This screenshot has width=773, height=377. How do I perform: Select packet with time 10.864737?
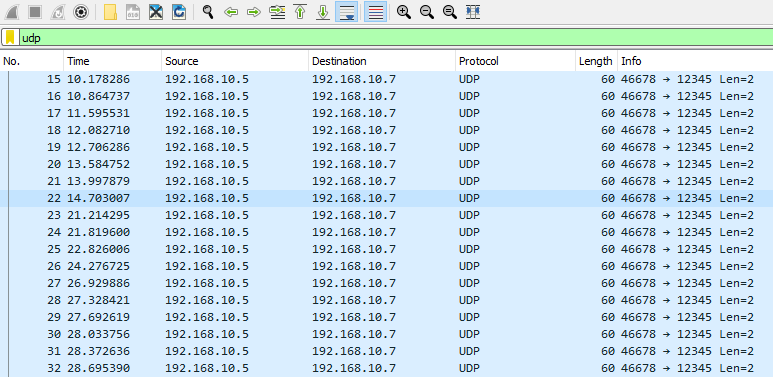[x=386, y=96]
